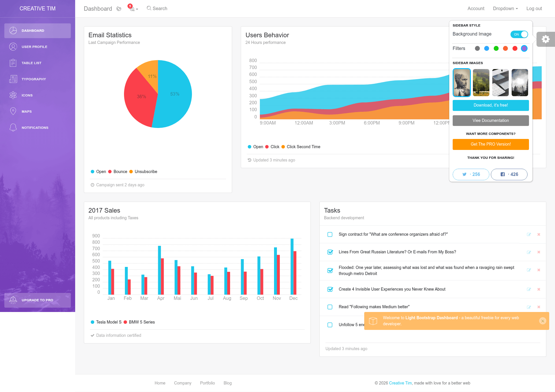Open the settings gear panel toggle

click(545, 39)
